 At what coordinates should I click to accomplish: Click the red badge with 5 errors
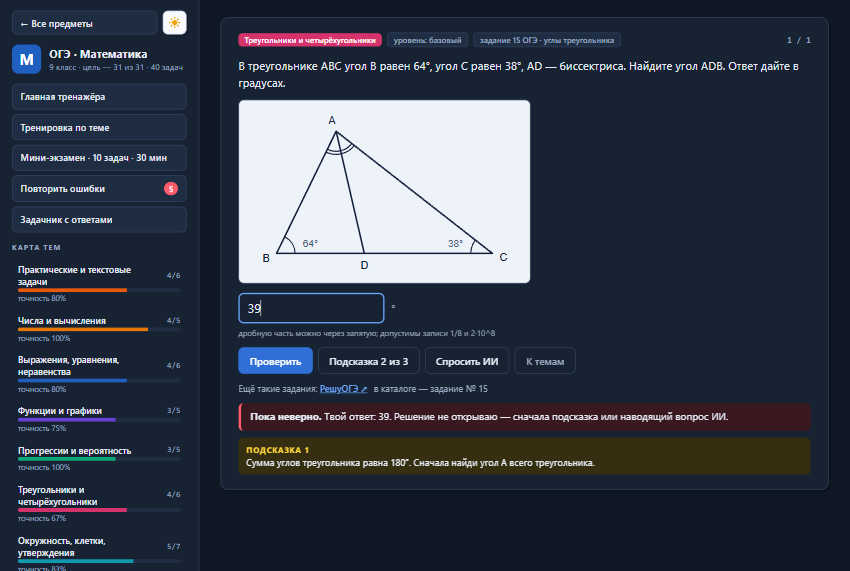171,189
